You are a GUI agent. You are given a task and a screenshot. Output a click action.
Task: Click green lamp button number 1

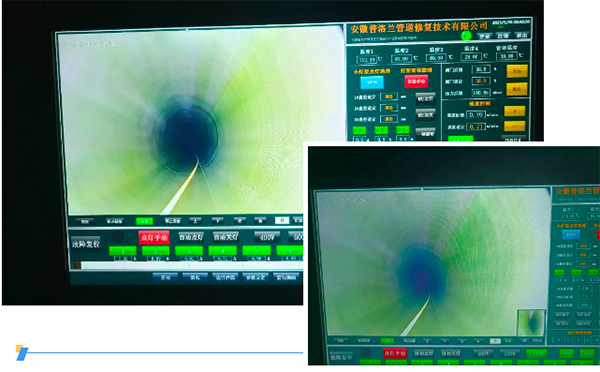(x=123, y=251)
